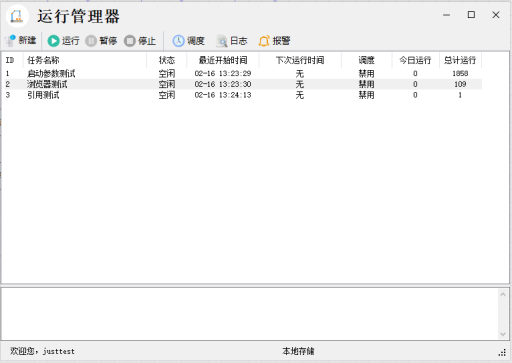Click the log output text area
This screenshot has width=512, height=363.
coord(250,314)
